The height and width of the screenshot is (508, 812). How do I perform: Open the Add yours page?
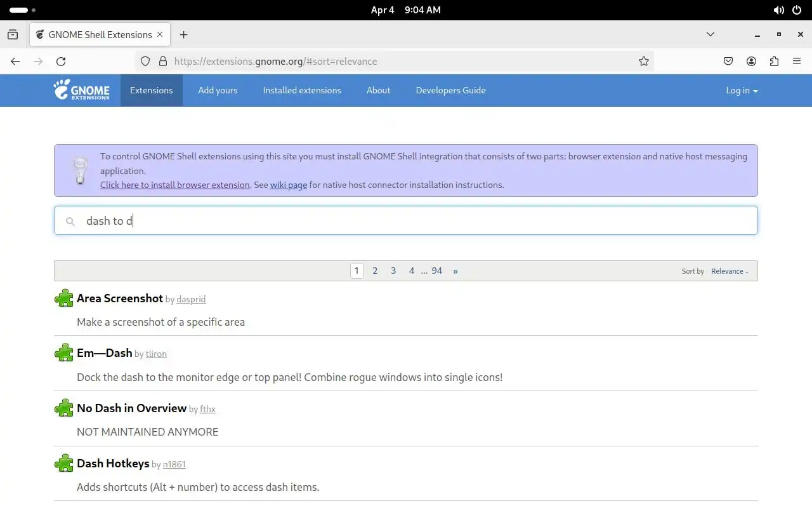(218, 90)
